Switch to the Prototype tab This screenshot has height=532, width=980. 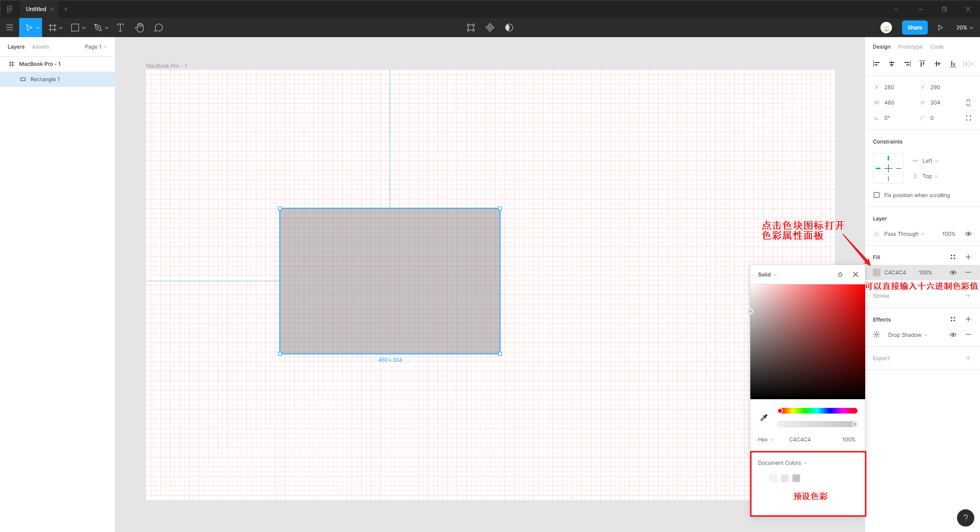pyautogui.click(x=910, y=47)
